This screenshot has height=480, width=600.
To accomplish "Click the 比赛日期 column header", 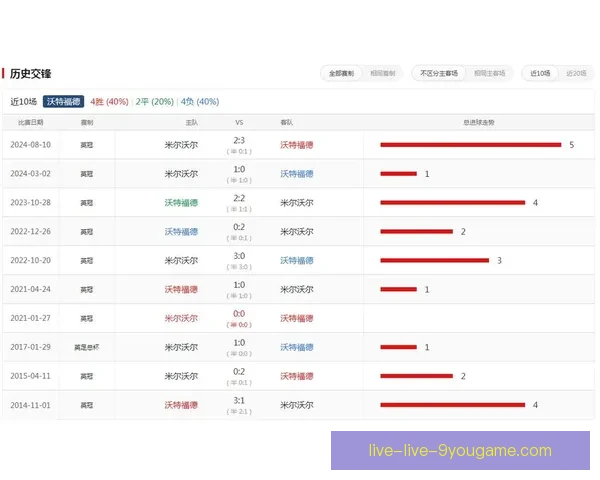I will tap(30, 122).
